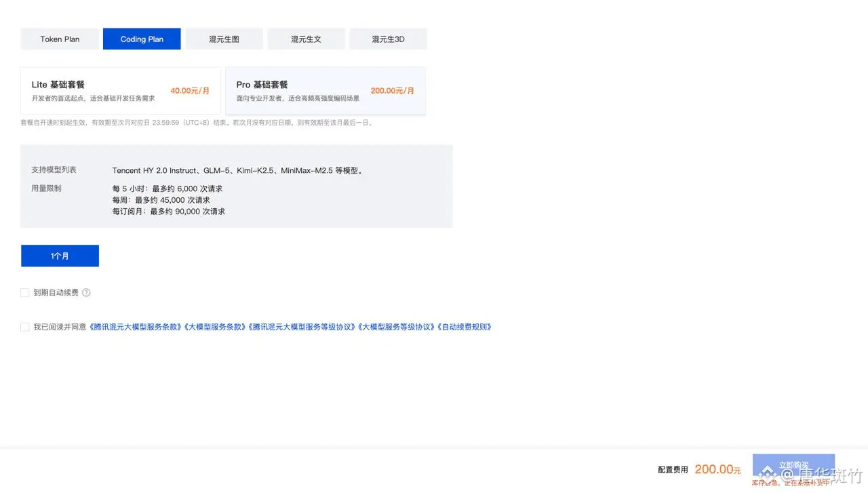Image resolution: width=868 pixels, height=493 pixels.
Task: Select the 1个月 duration button
Action: click(60, 256)
